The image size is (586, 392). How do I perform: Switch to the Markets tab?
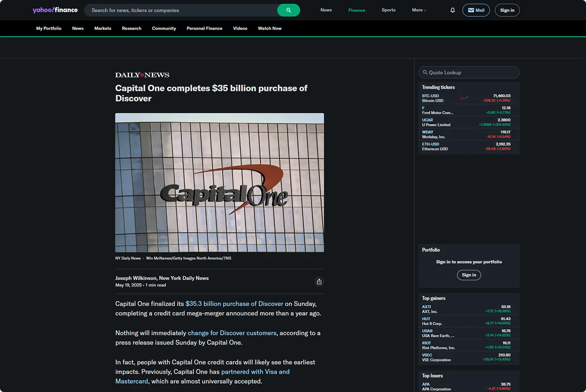pyautogui.click(x=103, y=28)
